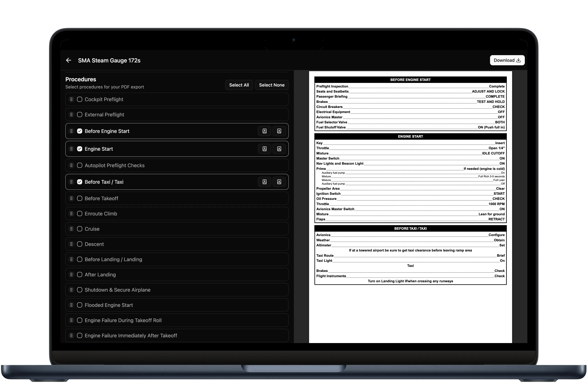Screen dimensions: 588x383
Task: Tick the Shutdown & Secure Airplane checkbox
Action: [80, 290]
